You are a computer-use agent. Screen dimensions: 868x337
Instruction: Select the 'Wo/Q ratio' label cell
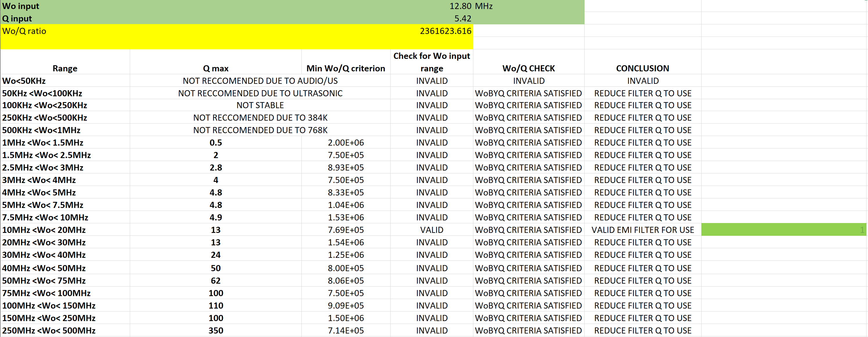pyautogui.click(x=65, y=31)
